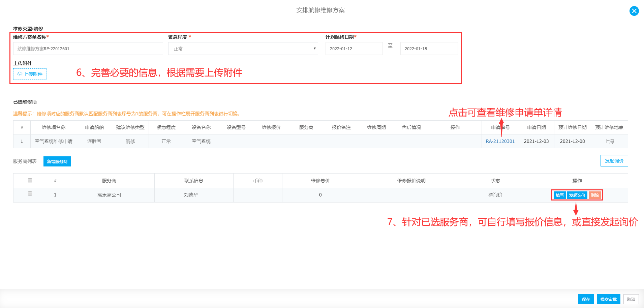Image resolution: width=644 pixels, height=308 pixels.
Task: Click the 币种 column header
Action: [x=258, y=181]
